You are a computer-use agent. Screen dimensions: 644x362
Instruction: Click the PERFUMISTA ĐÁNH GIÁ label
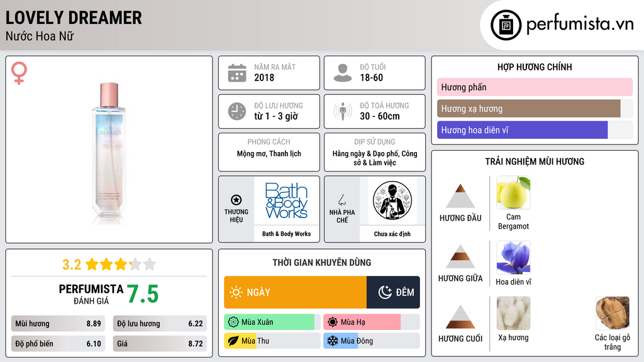click(91, 294)
